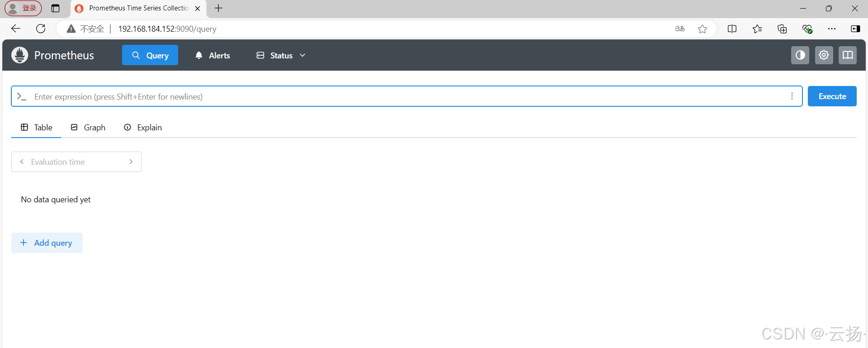The height and width of the screenshot is (348, 868).
Task: Click the Add query button
Action: pos(47,243)
